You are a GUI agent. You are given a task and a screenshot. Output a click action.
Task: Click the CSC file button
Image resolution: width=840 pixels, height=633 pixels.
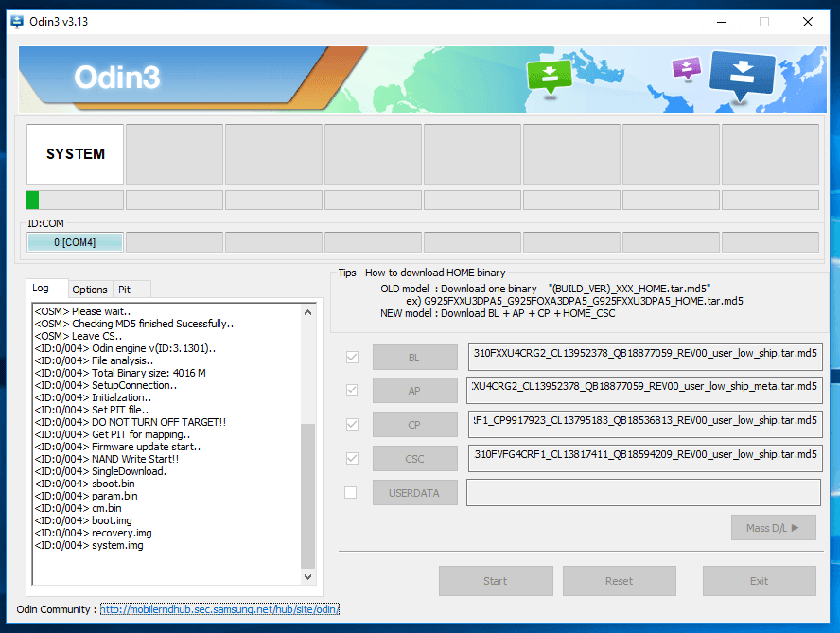click(x=414, y=459)
